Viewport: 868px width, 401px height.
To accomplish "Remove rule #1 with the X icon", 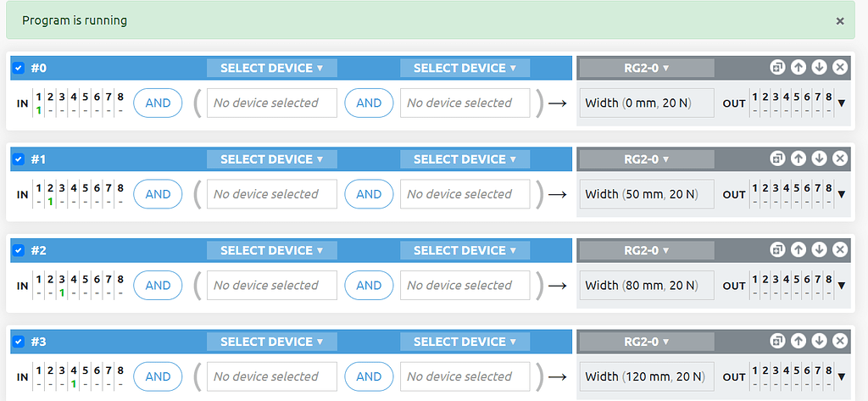I will coord(839,159).
